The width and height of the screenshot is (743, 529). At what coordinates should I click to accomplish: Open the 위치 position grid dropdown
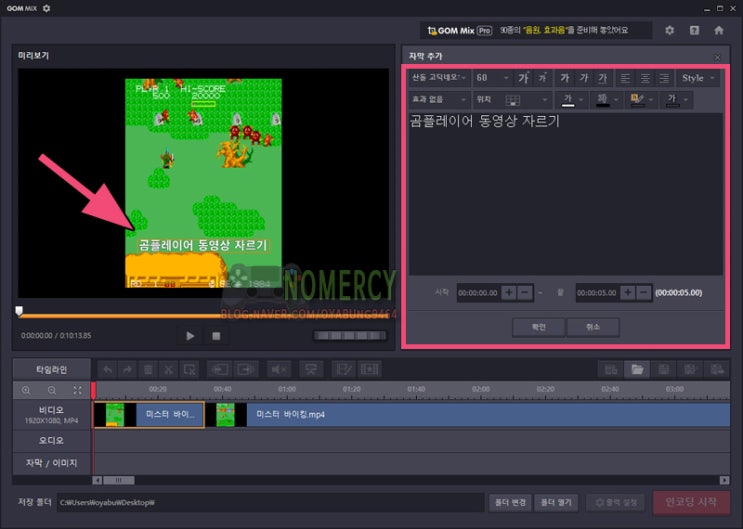[x=512, y=100]
